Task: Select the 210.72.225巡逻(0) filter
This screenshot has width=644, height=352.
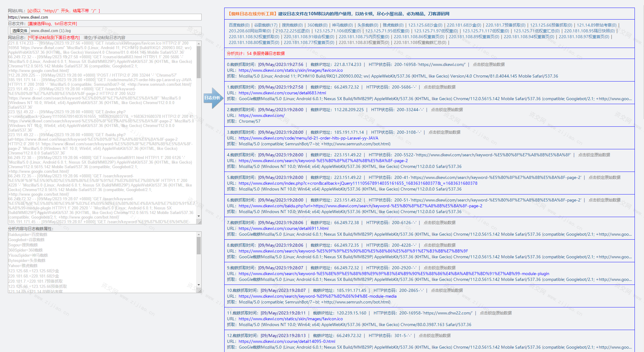Action: pyautogui.click(x=293, y=31)
